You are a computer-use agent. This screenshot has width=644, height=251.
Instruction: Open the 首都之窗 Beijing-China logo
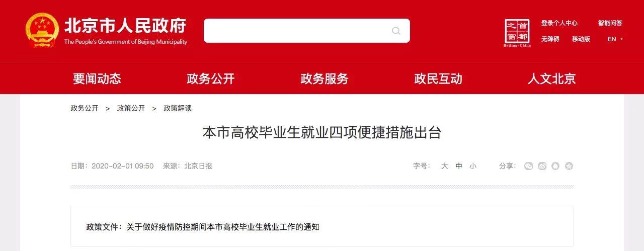coord(517,33)
